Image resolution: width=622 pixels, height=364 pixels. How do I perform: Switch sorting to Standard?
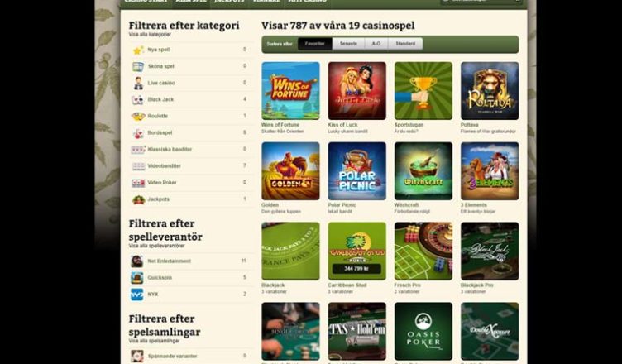point(405,44)
